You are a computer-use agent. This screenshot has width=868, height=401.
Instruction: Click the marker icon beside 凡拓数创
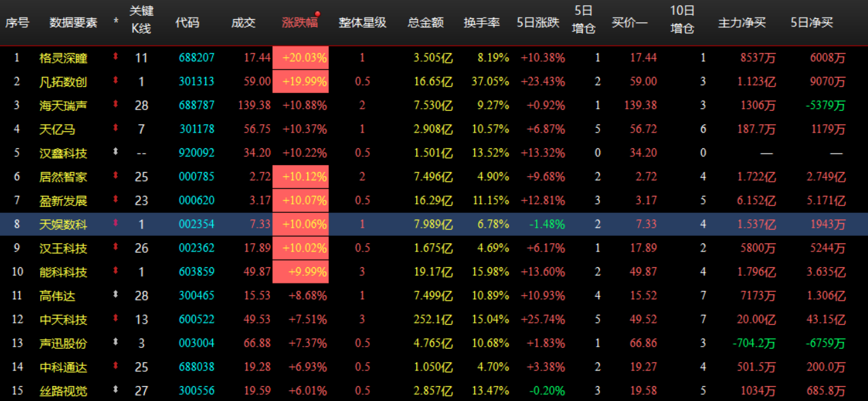115,81
